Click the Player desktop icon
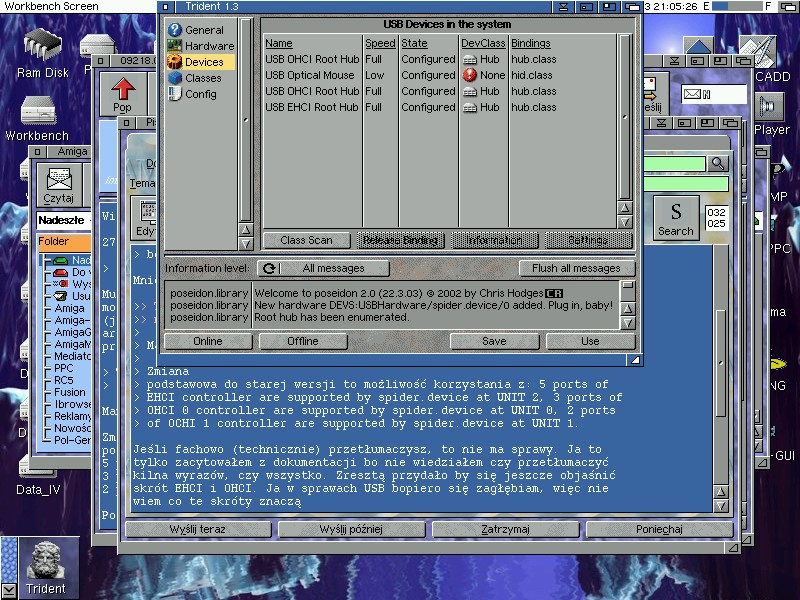Viewport: 800px width, 600px height. pyautogui.click(x=771, y=115)
